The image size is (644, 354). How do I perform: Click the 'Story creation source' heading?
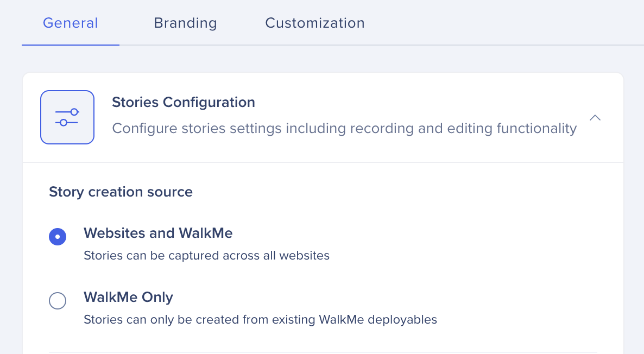coord(121,192)
